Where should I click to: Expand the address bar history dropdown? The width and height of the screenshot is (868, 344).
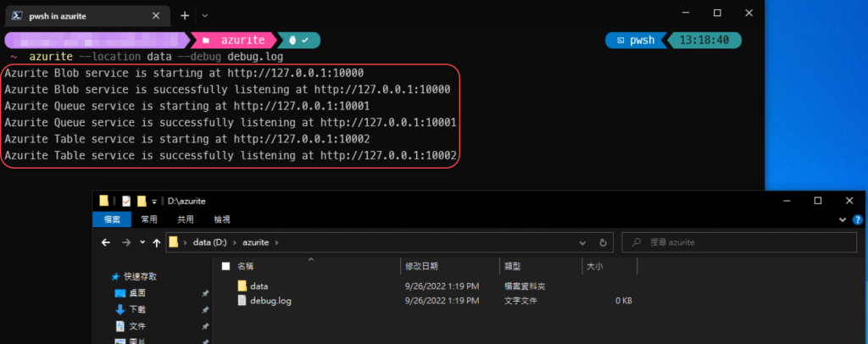582,242
